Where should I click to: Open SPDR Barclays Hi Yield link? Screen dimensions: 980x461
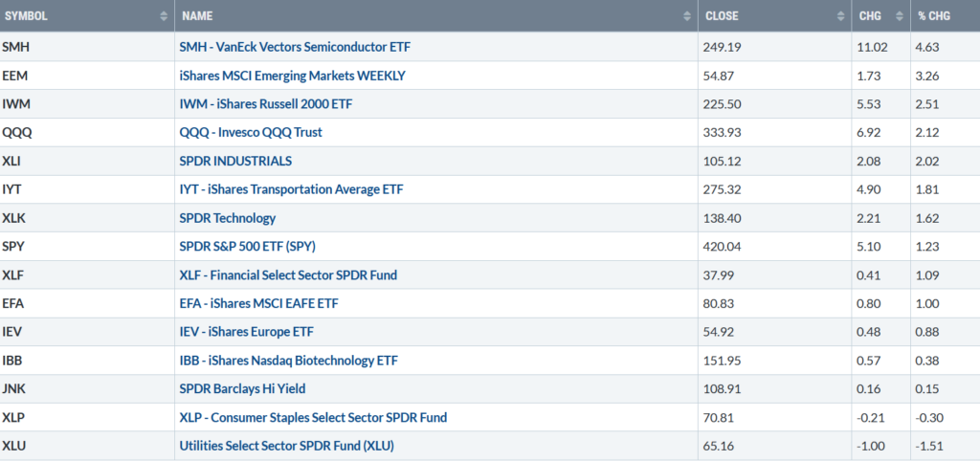tap(242, 388)
